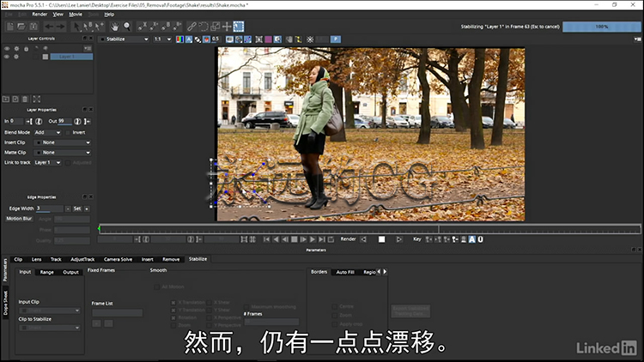Toggle the Maximum smoothing checkbox
The width and height of the screenshot is (644, 362).
pos(246,306)
